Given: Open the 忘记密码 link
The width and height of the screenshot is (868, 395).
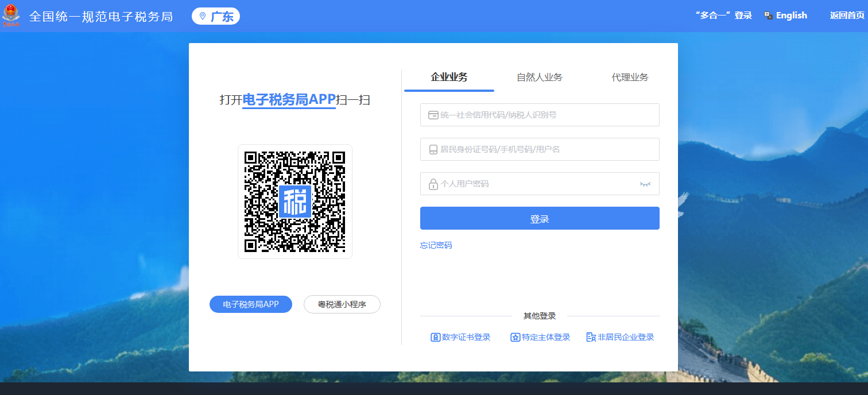Looking at the screenshot, I should point(436,245).
